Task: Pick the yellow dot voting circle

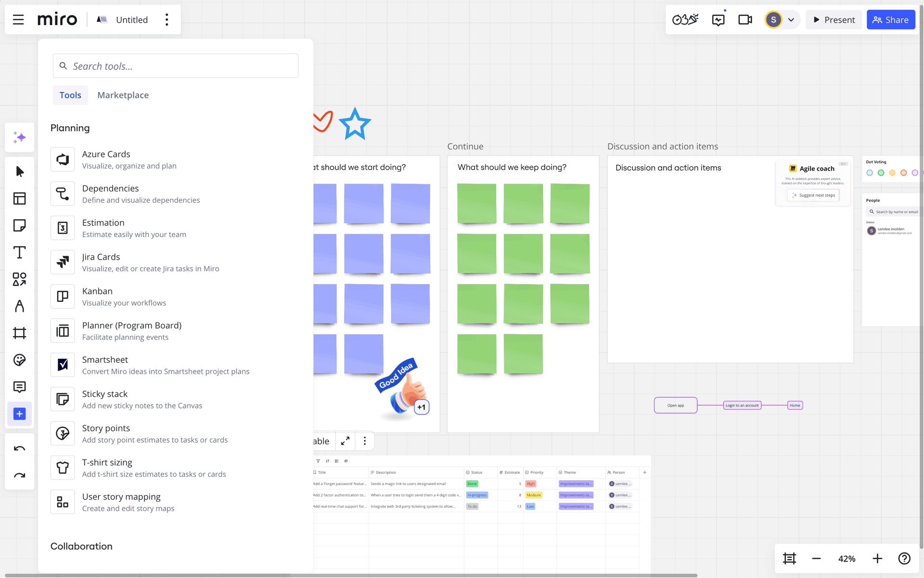Action: [x=892, y=173]
